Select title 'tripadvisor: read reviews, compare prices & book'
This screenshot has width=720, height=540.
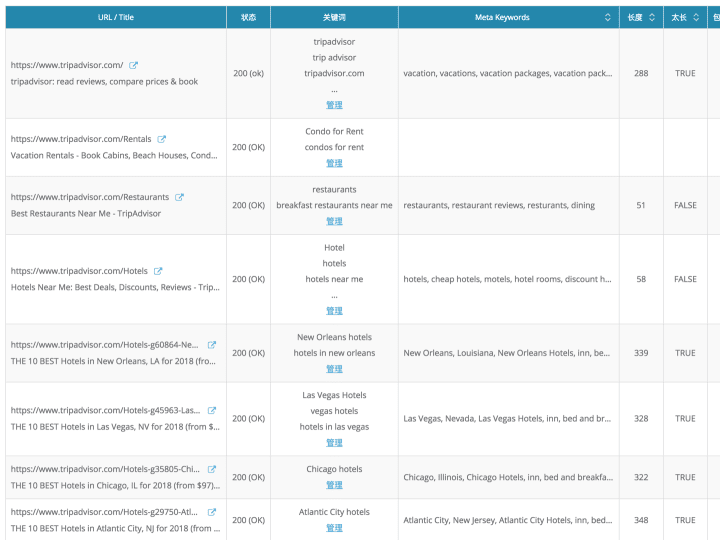[x=104, y=82]
